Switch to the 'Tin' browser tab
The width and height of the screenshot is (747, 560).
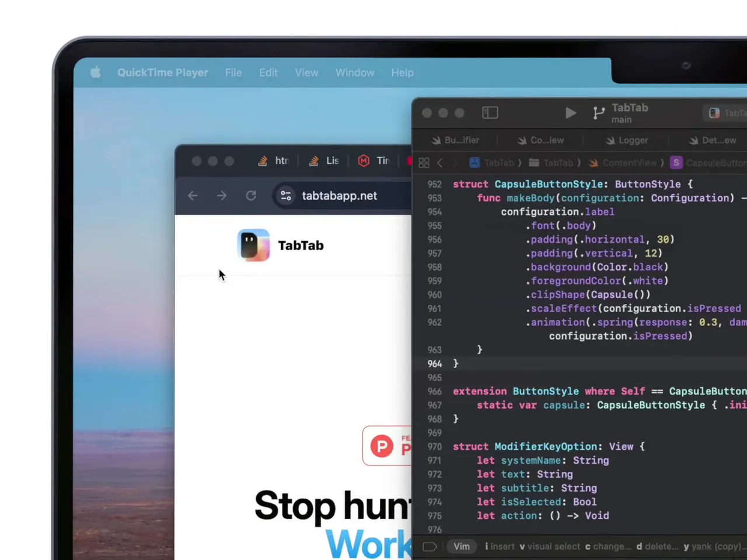click(373, 161)
